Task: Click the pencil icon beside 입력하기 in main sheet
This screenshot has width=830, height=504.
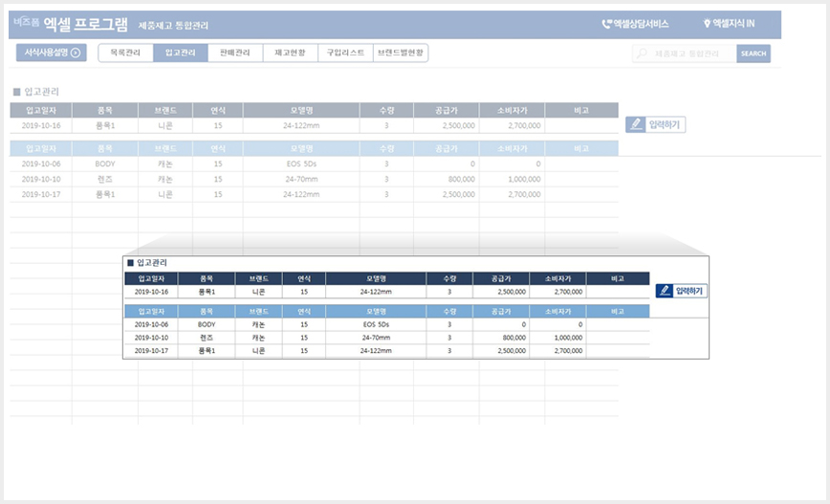Action: point(636,124)
